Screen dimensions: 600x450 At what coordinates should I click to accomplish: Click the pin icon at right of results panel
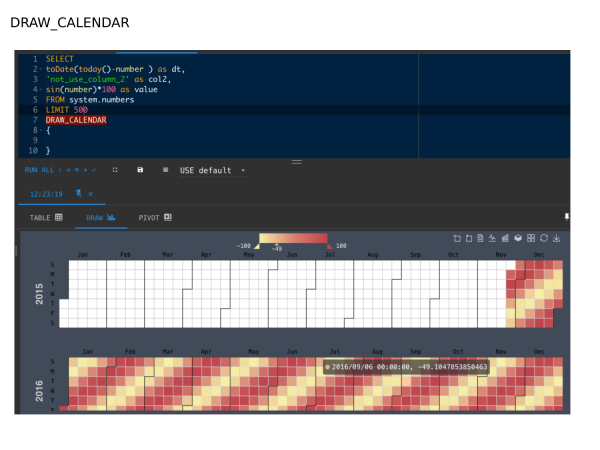(567, 216)
